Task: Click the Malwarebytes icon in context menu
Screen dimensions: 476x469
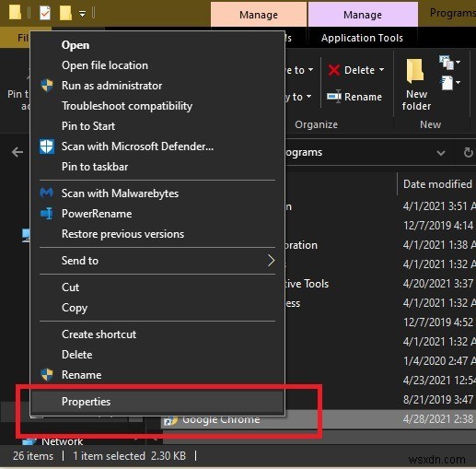Action: 47,193
